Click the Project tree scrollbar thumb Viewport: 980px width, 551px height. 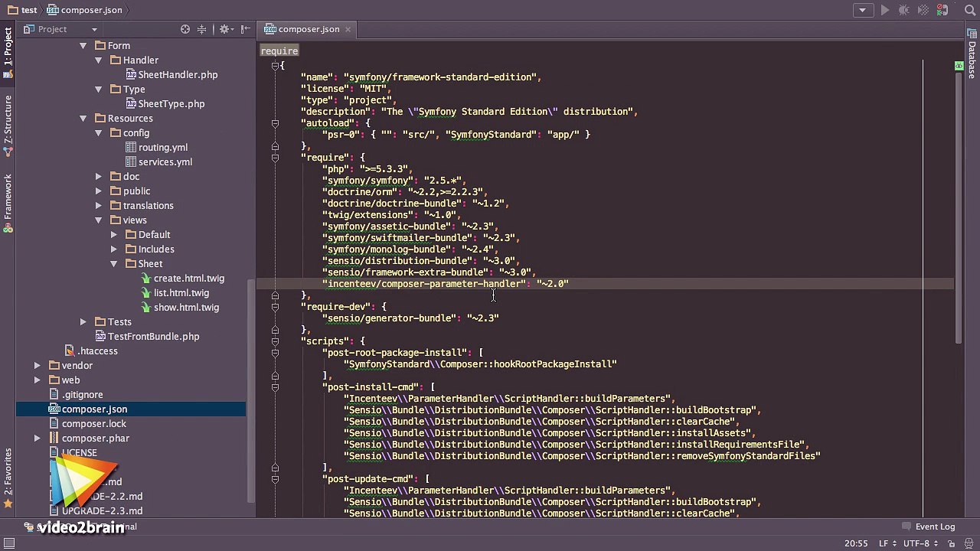point(250,390)
